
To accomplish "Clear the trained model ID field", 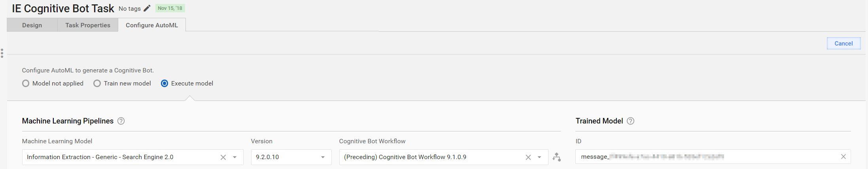I will point(843,157).
